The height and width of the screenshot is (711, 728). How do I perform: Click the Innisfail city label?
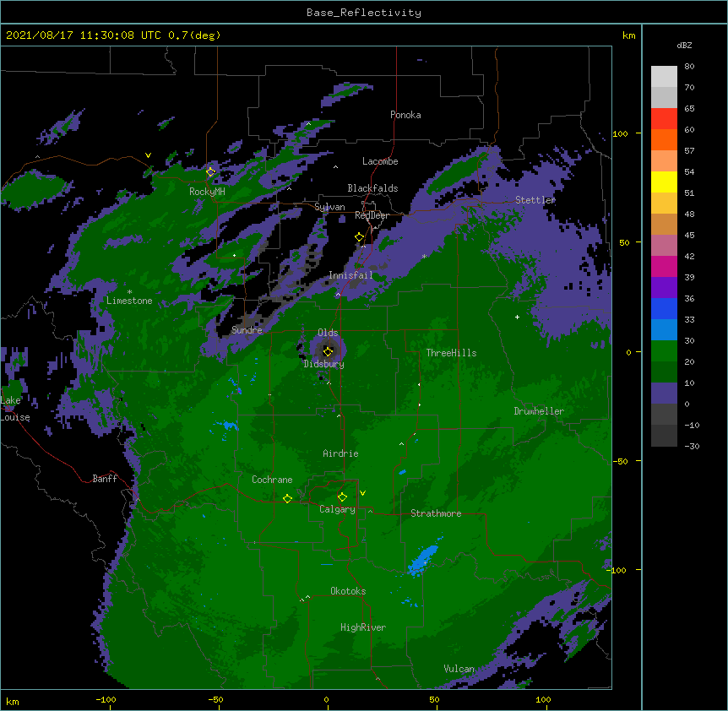click(x=350, y=275)
